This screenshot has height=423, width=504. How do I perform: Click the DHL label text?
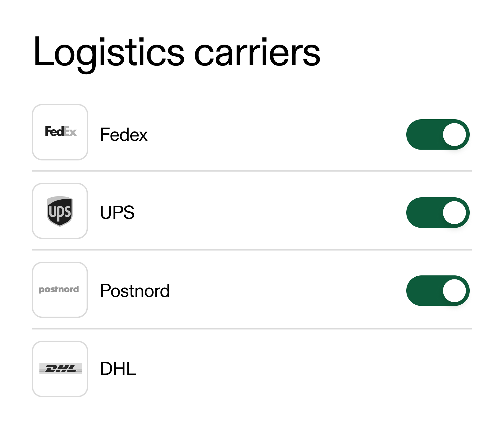(x=117, y=369)
